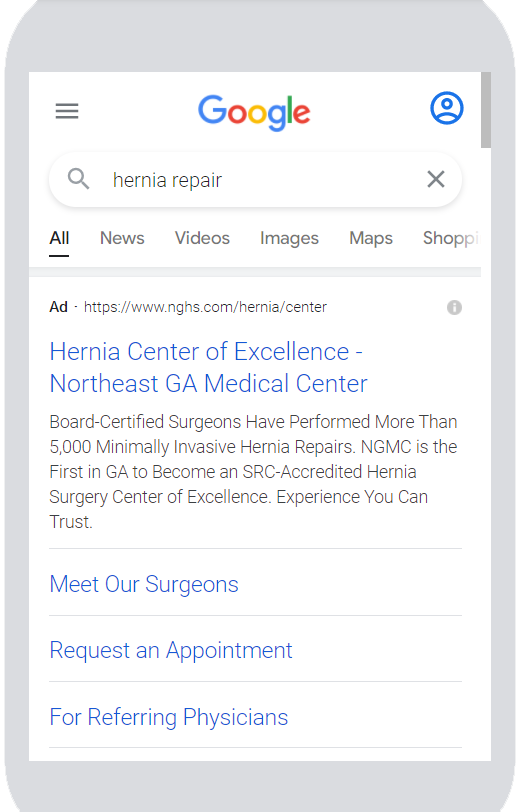
Task: Open the Request an Appointment link
Action: click(171, 650)
